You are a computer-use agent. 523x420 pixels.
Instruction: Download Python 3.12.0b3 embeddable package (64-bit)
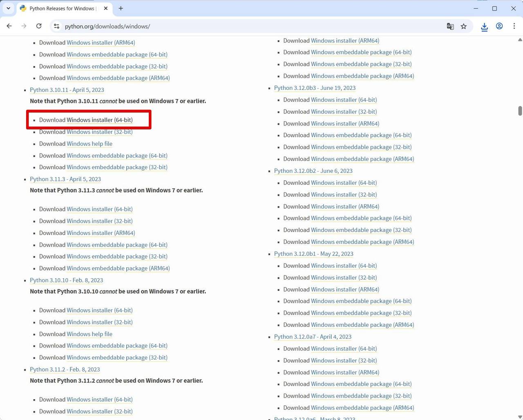pyautogui.click(x=362, y=135)
